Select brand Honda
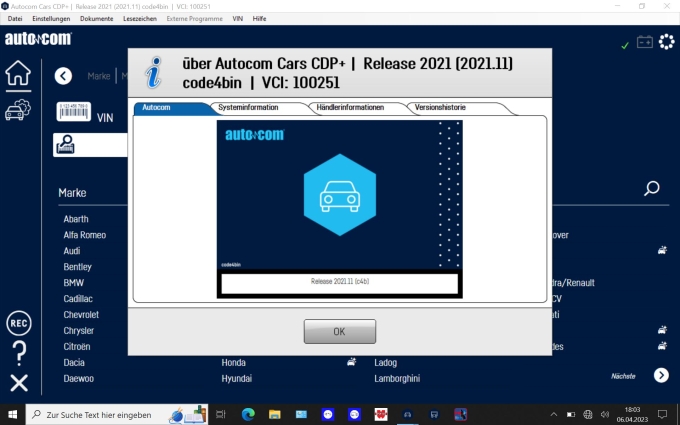The height and width of the screenshot is (425, 680). [233, 363]
